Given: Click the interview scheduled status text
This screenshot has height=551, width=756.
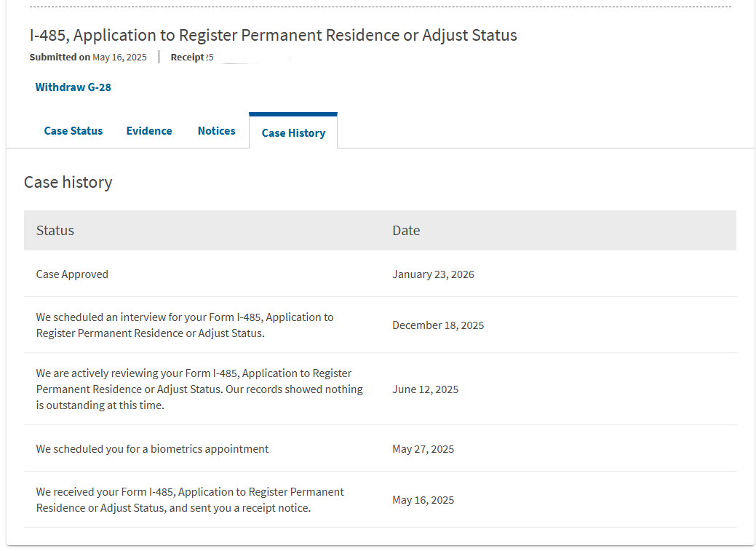Looking at the screenshot, I should pos(185,325).
